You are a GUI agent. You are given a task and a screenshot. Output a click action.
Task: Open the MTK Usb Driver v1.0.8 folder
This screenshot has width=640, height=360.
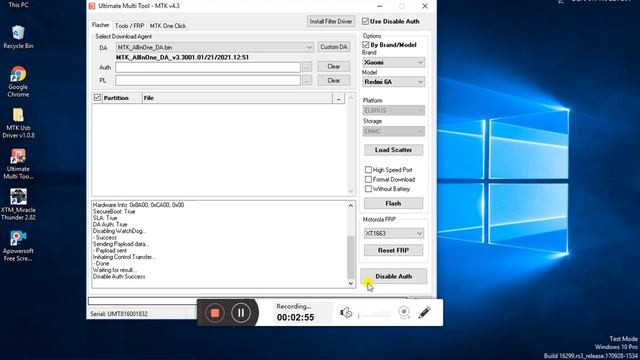pyautogui.click(x=18, y=123)
